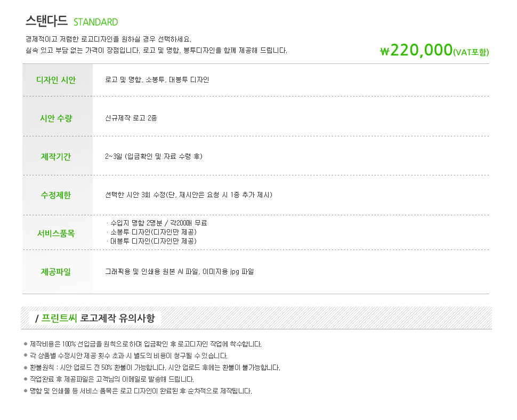The image size is (517, 420).
Task: Select the 대봉투 디자인 service item
Action: [x=152, y=241]
